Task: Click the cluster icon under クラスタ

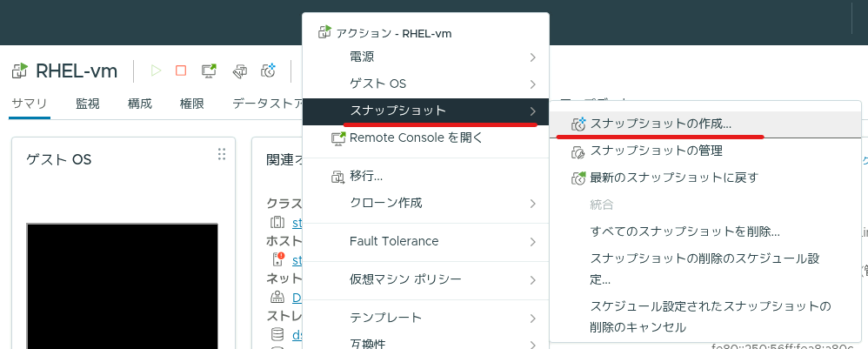Action: (x=277, y=223)
